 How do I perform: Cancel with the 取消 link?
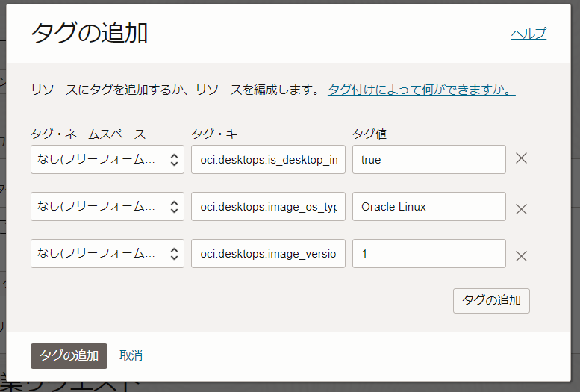click(131, 355)
